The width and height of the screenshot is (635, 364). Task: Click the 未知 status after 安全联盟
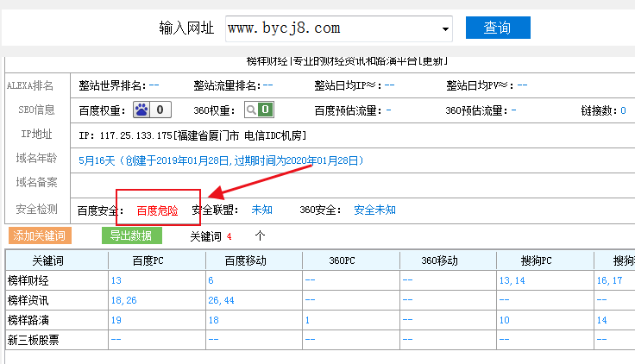pos(261,210)
